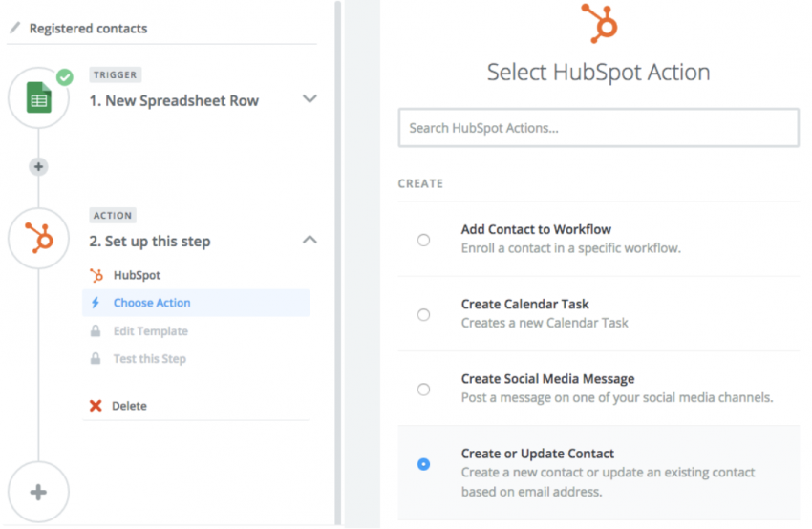Select Create Social Media Message radio button
The image size is (812, 529).
[423, 390]
